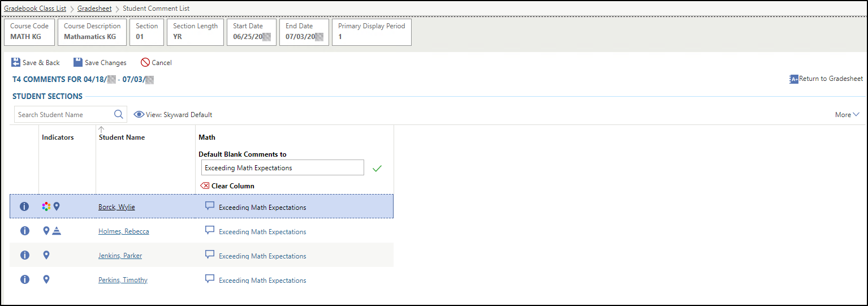
Task: Click Save Changes
Action: [100, 63]
